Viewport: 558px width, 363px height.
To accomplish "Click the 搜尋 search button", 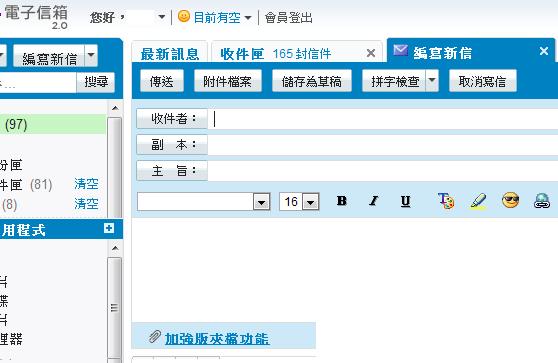I will (96, 82).
